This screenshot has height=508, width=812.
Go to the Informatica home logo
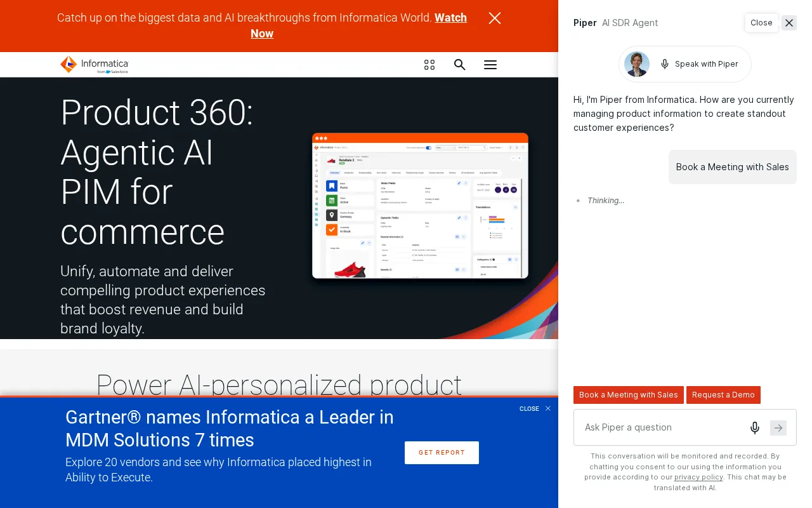coord(94,64)
